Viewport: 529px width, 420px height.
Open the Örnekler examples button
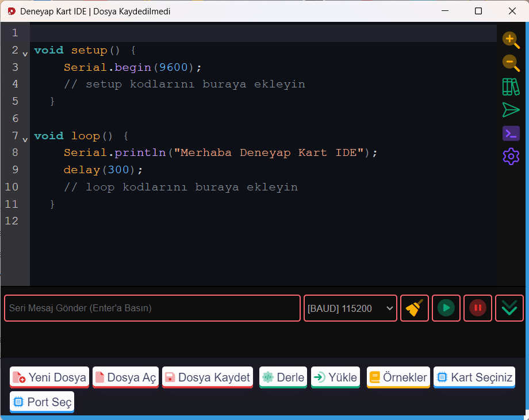click(x=398, y=377)
